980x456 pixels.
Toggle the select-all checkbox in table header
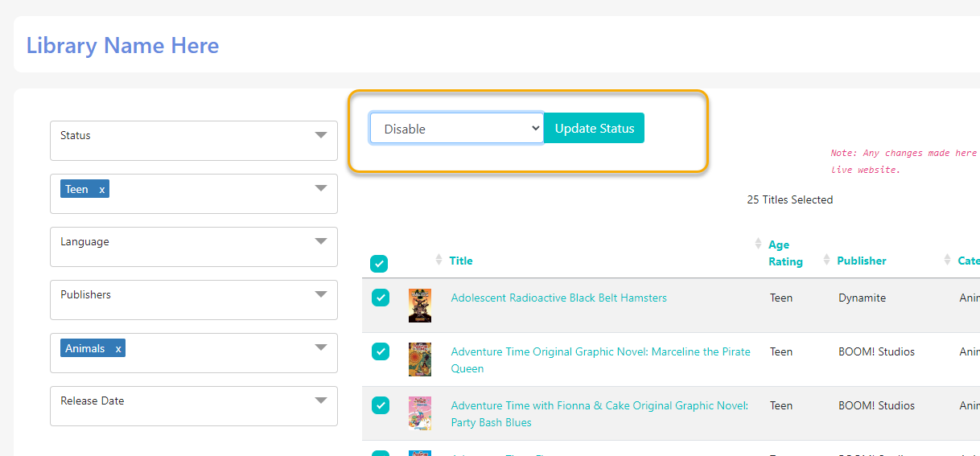(x=379, y=263)
